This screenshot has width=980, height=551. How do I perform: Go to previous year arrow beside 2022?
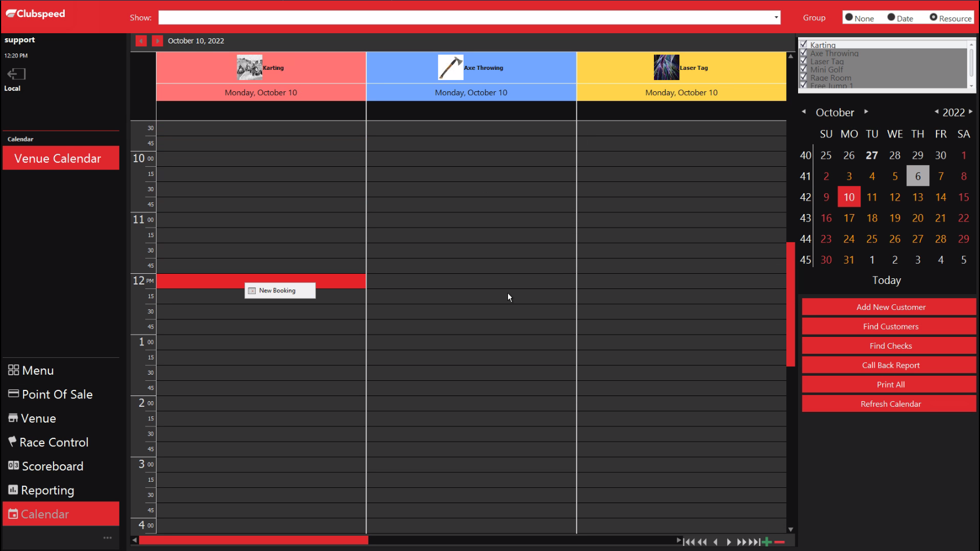pos(937,112)
